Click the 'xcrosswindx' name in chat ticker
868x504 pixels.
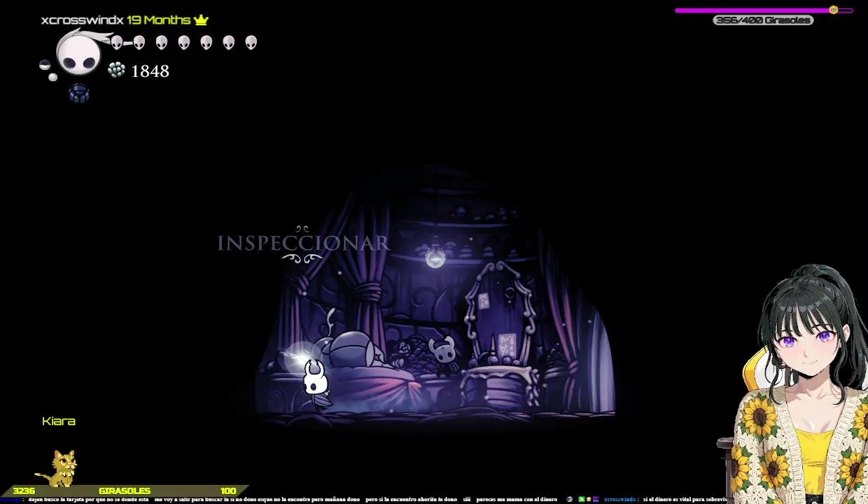click(619, 499)
